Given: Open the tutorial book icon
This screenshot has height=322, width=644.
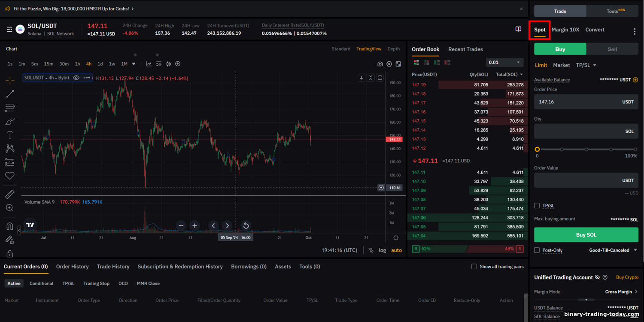Looking at the screenshot, I should (518, 29).
